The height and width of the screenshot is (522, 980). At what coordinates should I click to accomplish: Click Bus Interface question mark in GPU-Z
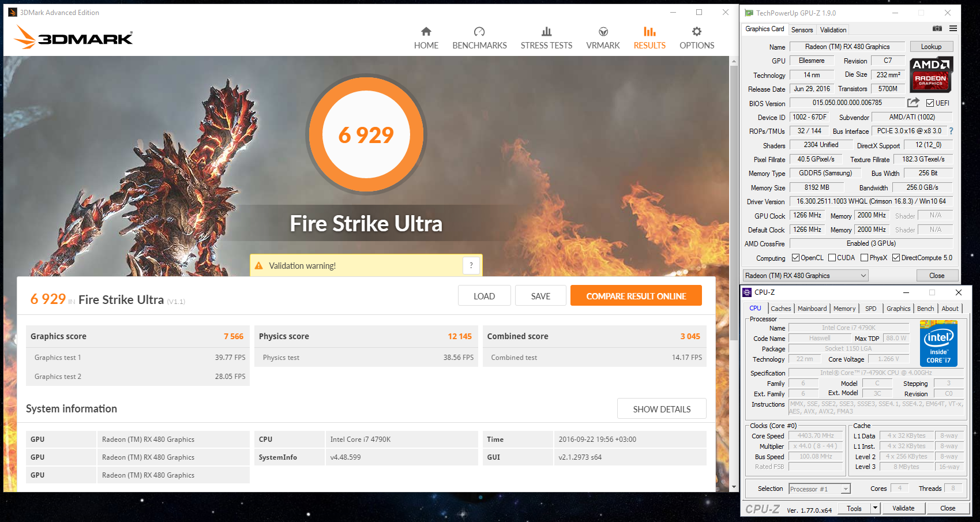951,131
